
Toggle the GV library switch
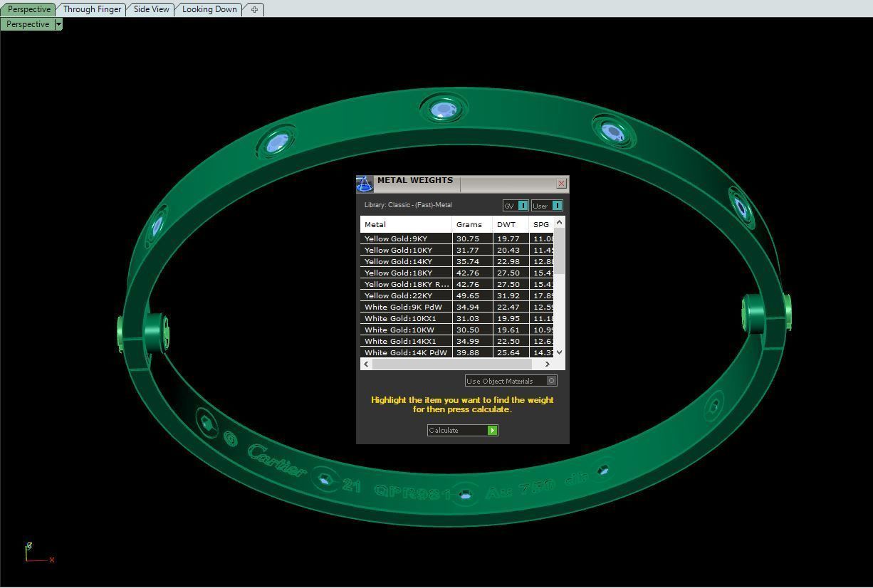[x=516, y=206]
